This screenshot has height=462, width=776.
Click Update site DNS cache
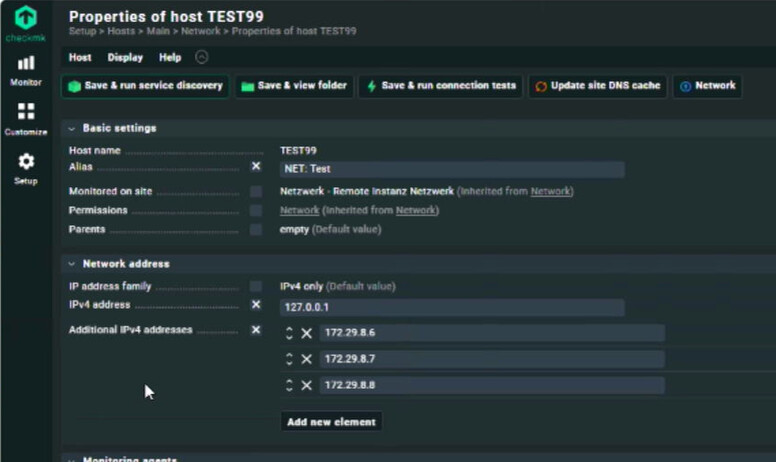598,86
